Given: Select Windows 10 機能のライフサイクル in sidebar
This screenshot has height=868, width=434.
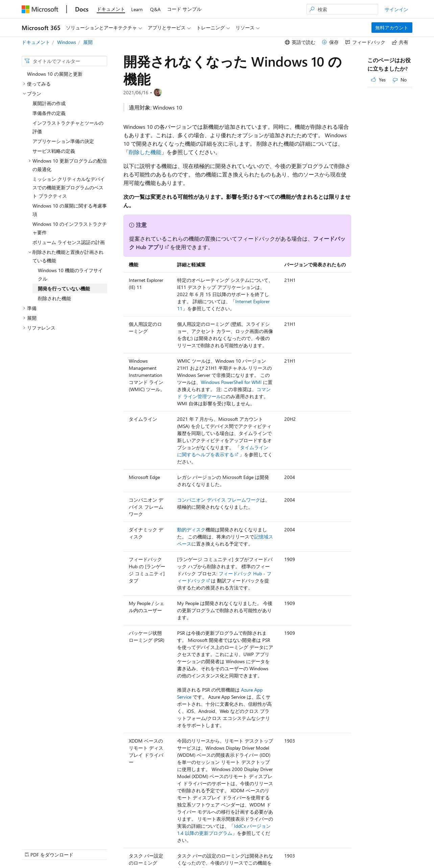Looking at the screenshot, I should (70, 274).
